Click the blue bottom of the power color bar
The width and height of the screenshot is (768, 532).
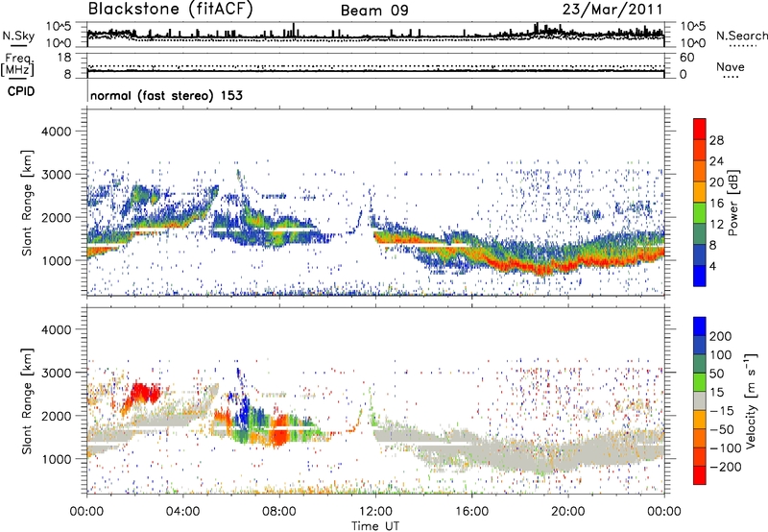(700, 276)
